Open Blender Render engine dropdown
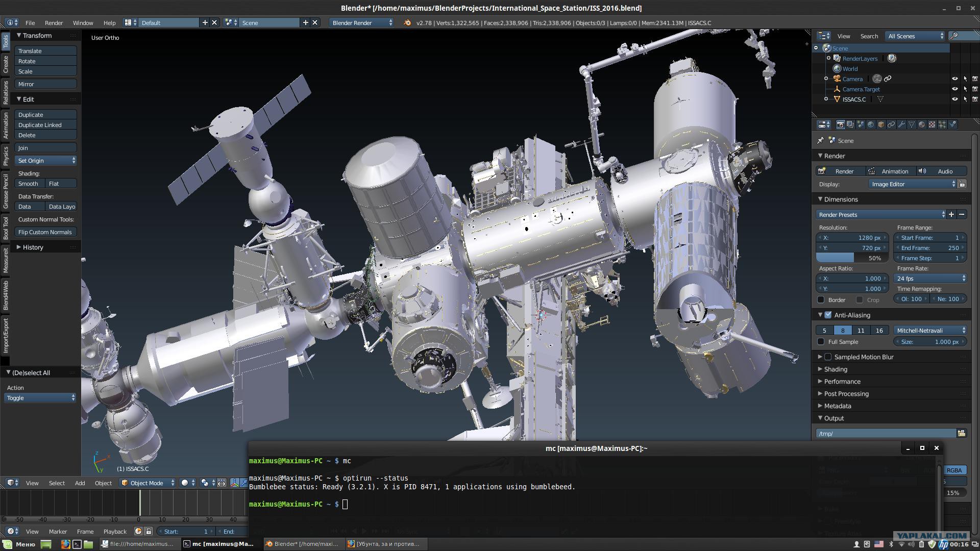980x551 pixels. [x=361, y=23]
